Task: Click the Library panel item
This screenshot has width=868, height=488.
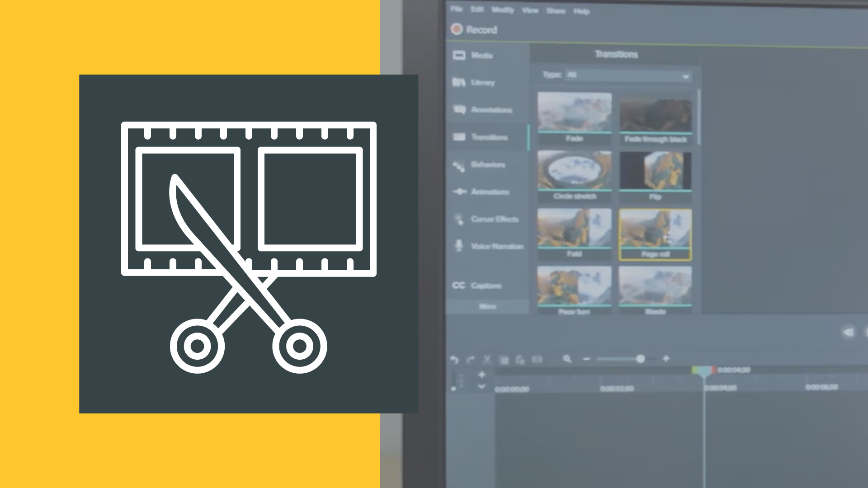Action: tap(483, 82)
